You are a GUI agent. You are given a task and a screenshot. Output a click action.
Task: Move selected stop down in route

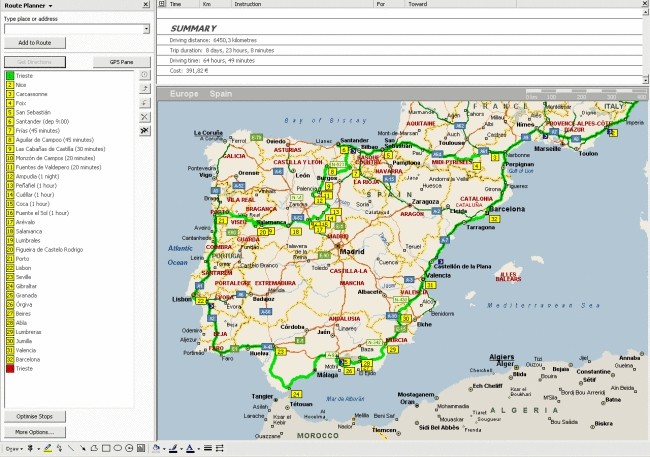[x=144, y=102]
